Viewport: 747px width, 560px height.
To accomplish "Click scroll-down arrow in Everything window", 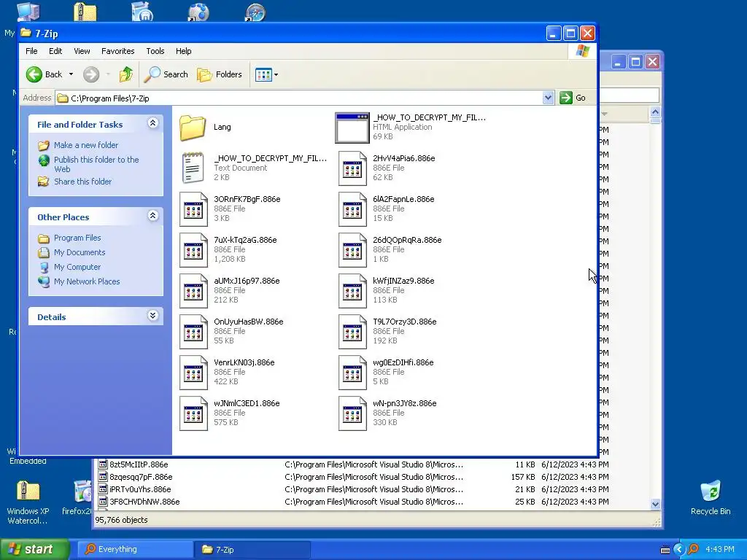I will [x=655, y=505].
